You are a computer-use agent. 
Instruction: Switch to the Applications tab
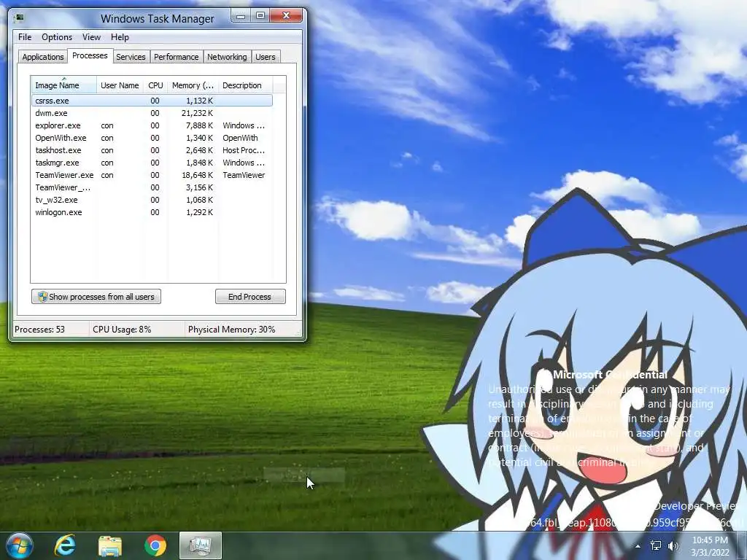(x=42, y=57)
